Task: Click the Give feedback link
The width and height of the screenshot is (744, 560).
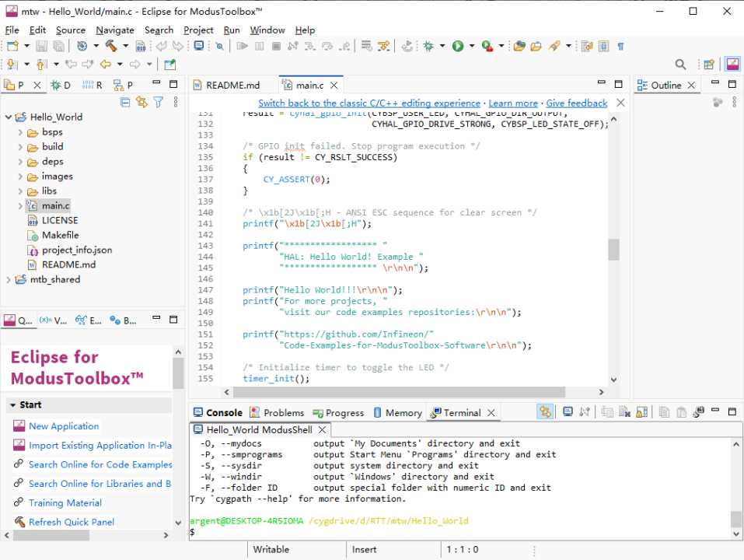Action: (577, 103)
